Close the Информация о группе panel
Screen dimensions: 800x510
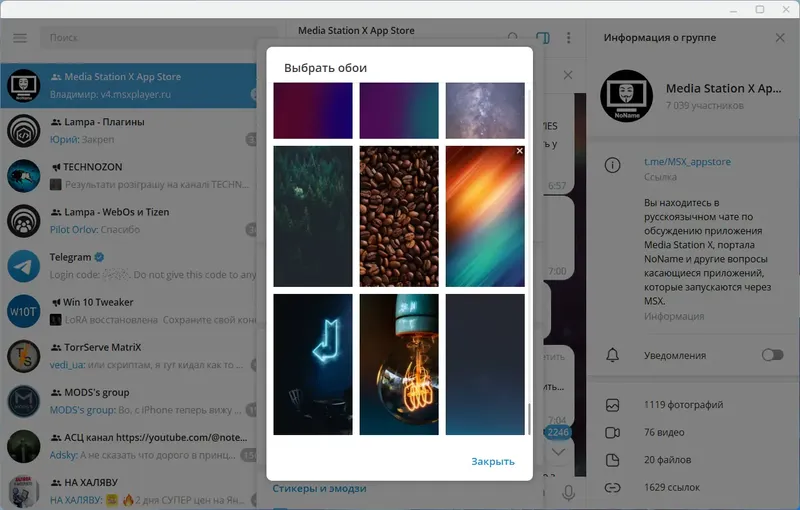click(x=780, y=38)
